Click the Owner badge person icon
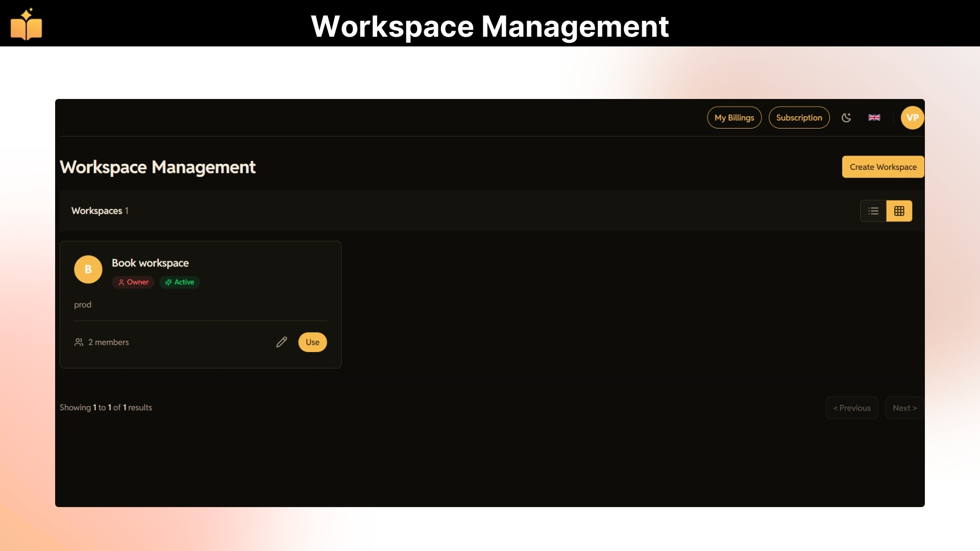The width and height of the screenshot is (980, 551). coord(121,282)
